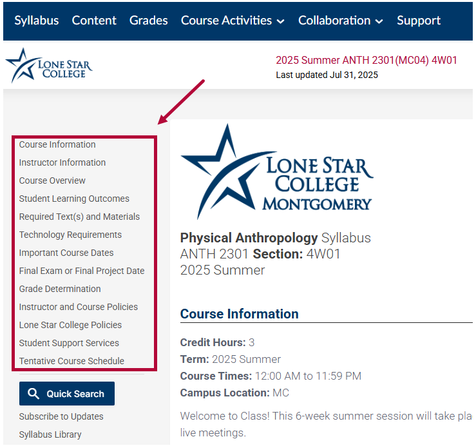Go to Student Learning Outcomes
The height and width of the screenshot is (448, 476).
tap(74, 199)
